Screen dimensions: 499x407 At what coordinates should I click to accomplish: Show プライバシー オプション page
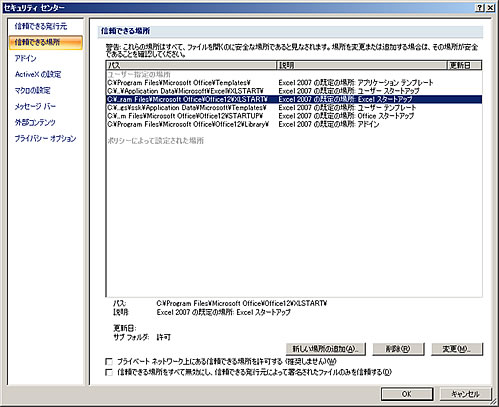pos(45,138)
